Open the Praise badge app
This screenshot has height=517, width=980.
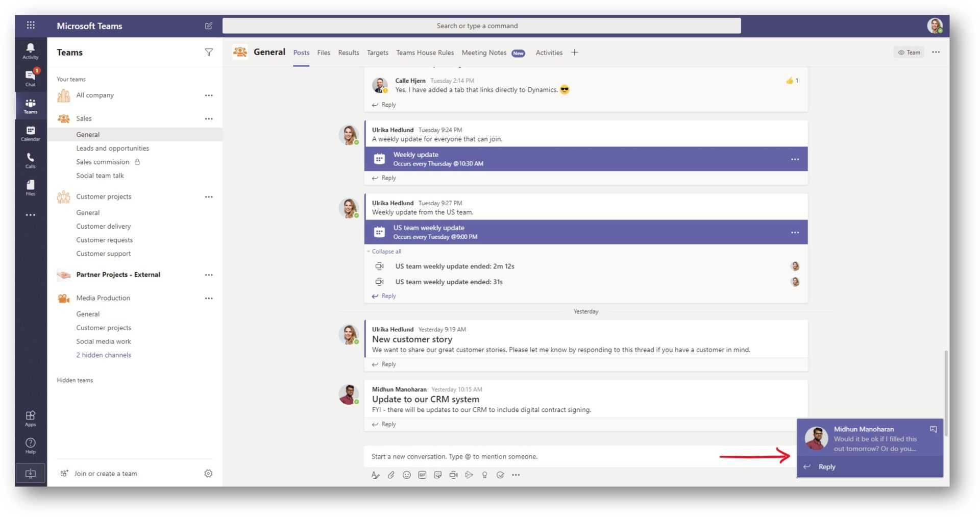(x=484, y=475)
